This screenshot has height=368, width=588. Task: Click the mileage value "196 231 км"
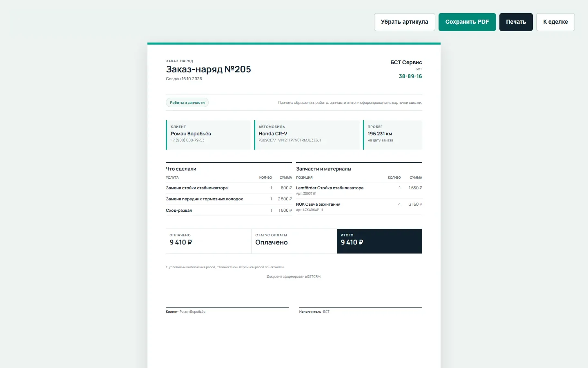[380, 134]
